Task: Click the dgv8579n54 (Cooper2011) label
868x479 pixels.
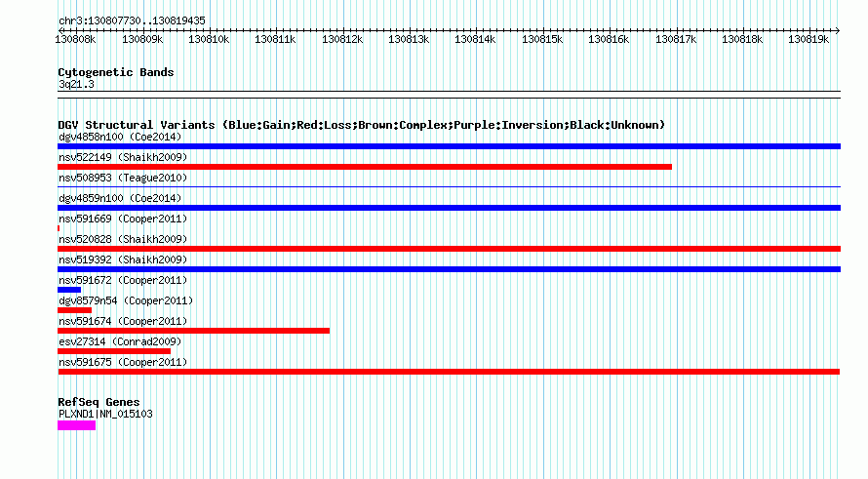Action: [x=126, y=300]
